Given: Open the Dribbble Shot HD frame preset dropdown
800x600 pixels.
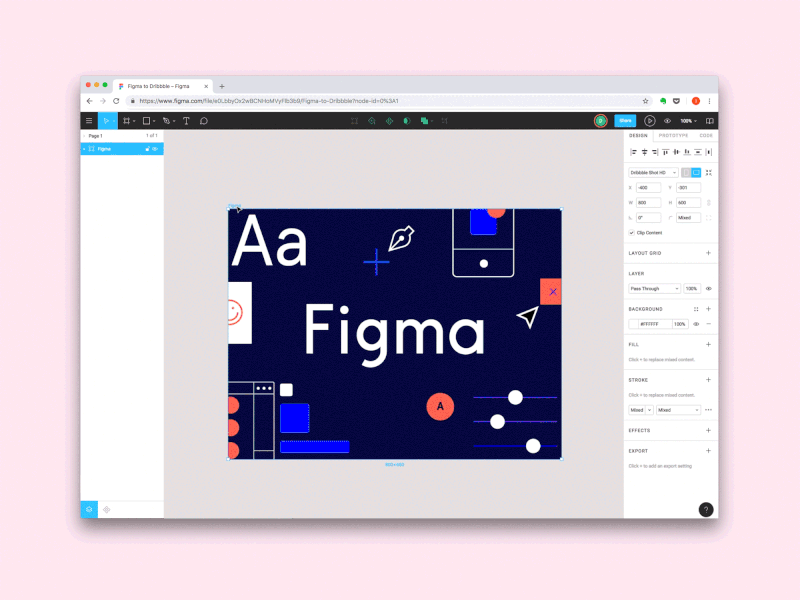Looking at the screenshot, I should click(x=653, y=171).
